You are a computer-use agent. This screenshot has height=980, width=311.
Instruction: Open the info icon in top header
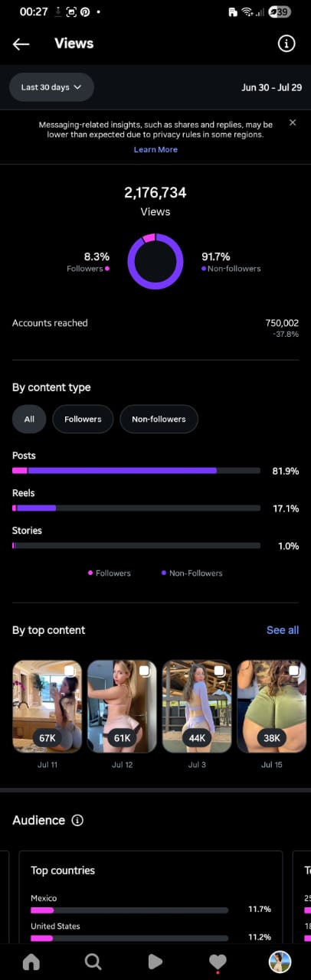286,44
